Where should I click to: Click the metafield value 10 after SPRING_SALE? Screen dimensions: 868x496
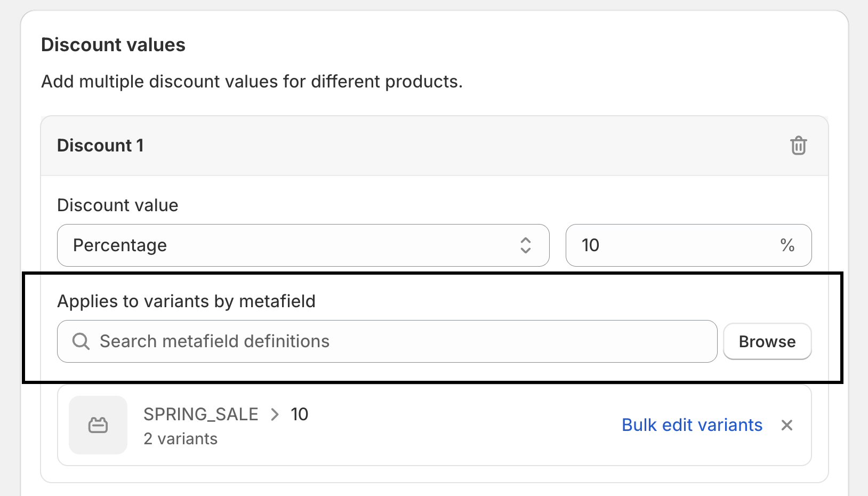300,414
